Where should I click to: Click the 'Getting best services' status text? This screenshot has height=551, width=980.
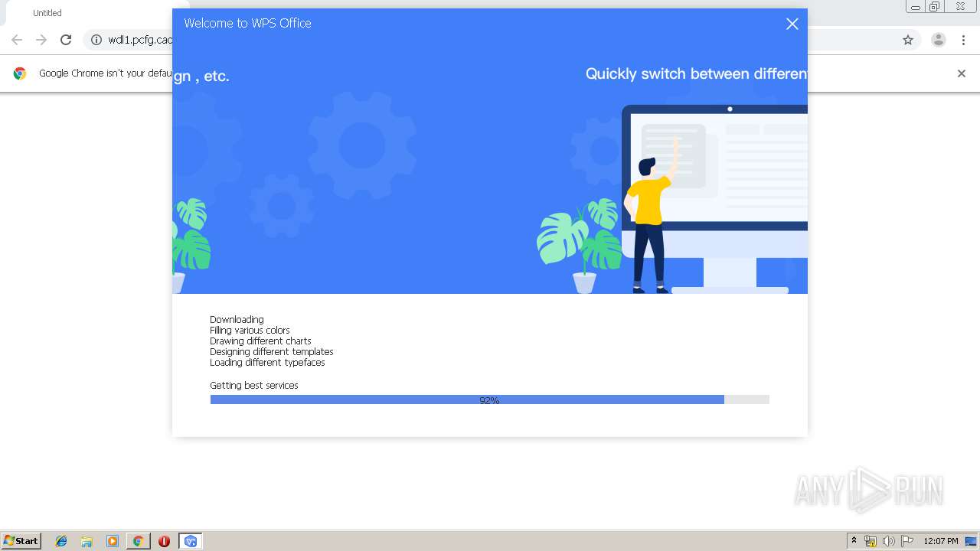click(254, 386)
